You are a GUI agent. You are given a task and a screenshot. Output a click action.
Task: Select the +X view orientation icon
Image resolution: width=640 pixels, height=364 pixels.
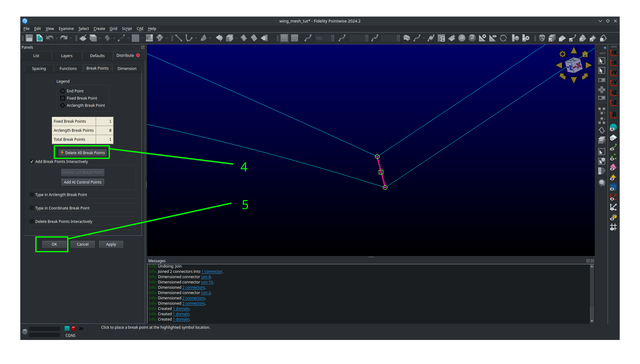pyautogui.click(x=613, y=53)
